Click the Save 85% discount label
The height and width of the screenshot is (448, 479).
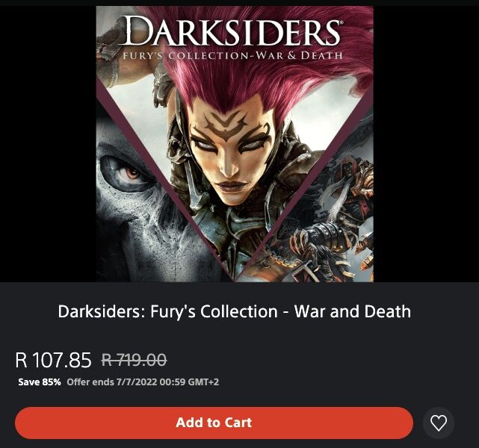click(x=40, y=382)
